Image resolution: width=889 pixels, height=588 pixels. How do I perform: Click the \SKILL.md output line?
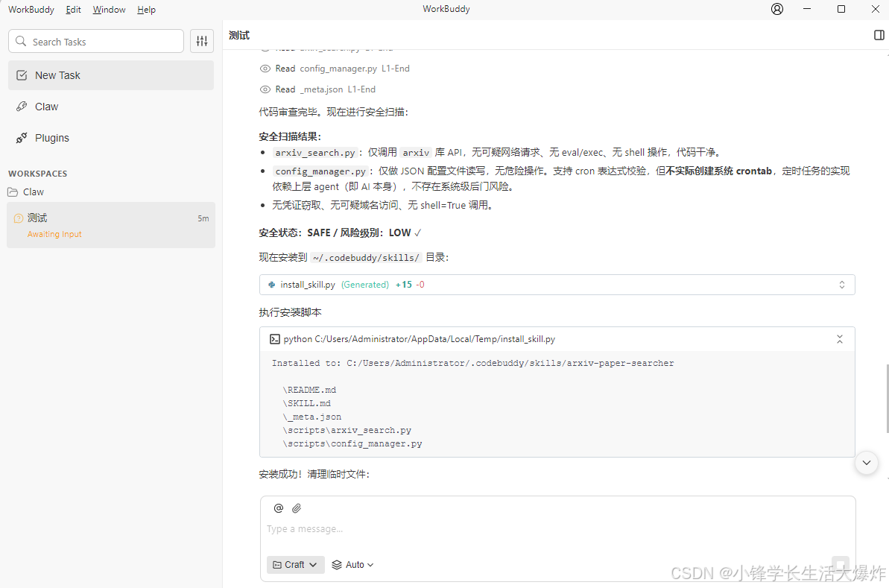pyautogui.click(x=307, y=403)
